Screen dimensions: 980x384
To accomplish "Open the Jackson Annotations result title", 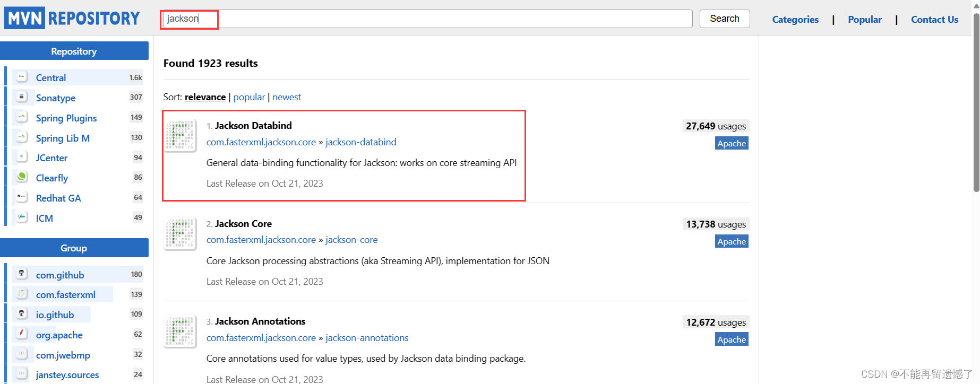I will pyautogui.click(x=260, y=321).
